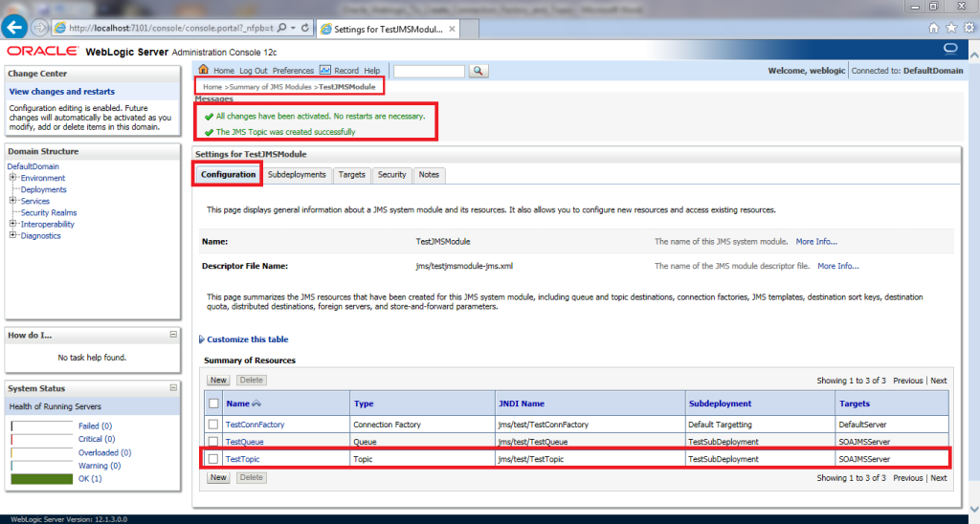Switch to the Subdeployments tab
Viewport: 980px width, 524px height.
(297, 175)
